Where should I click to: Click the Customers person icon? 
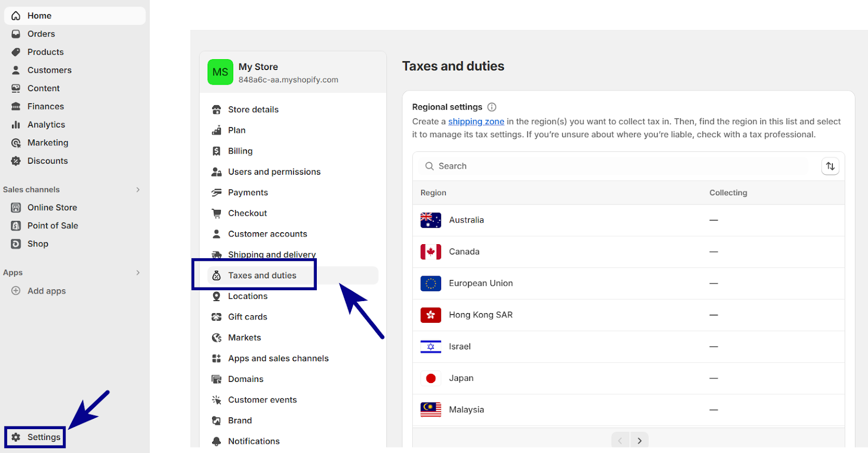16,70
